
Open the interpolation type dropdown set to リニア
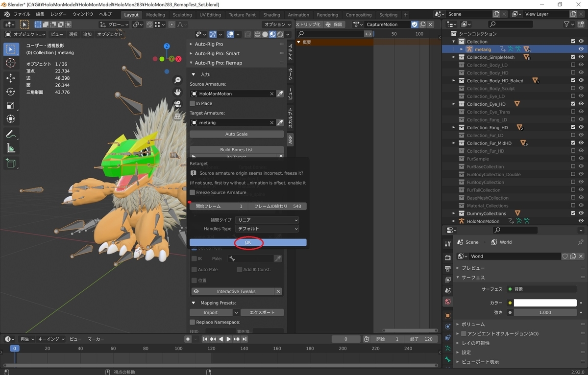[267, 220]
